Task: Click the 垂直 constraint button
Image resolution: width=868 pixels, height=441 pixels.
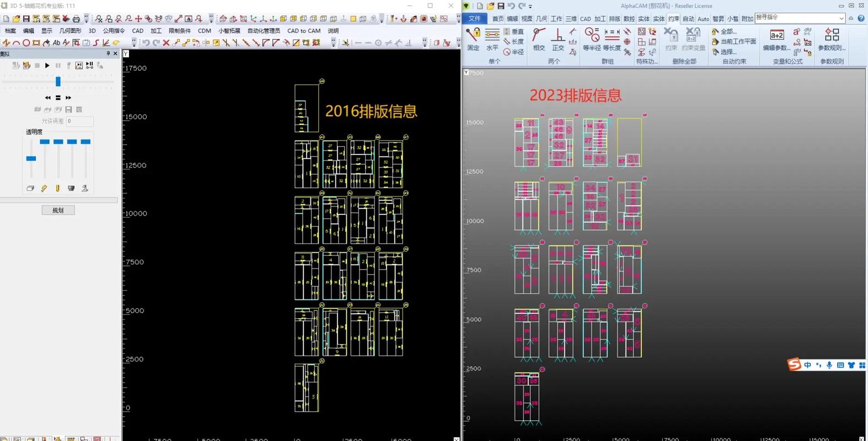Action: (513, 31)
